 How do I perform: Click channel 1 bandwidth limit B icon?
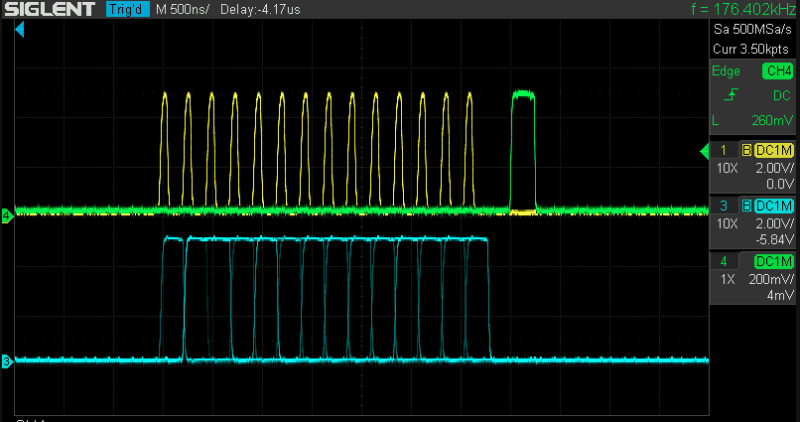point(744,151)
